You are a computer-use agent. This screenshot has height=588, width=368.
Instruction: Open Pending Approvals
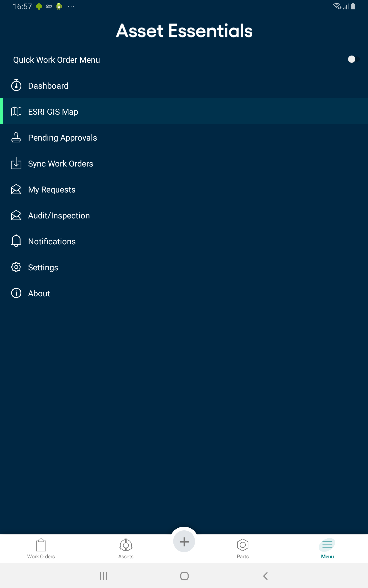click(184, 138)
